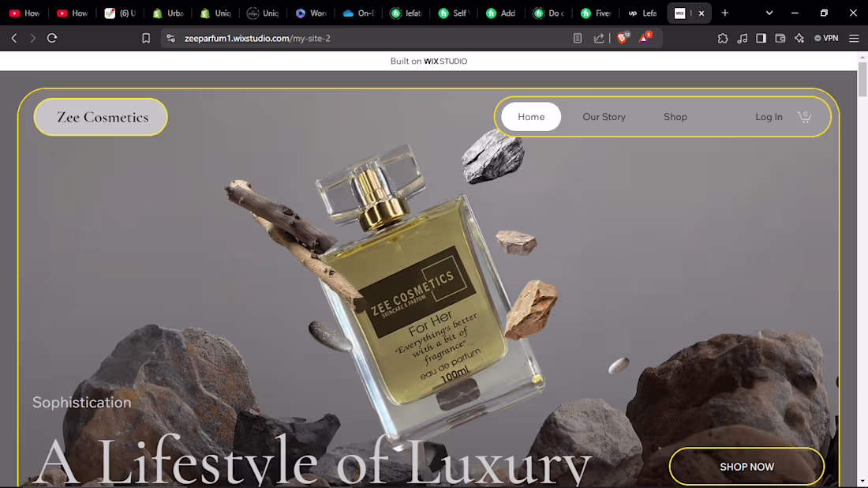Switch to the Upwork 'Lefa' tab
This screenshot has width=868, height=488.
tap(642, 13)
